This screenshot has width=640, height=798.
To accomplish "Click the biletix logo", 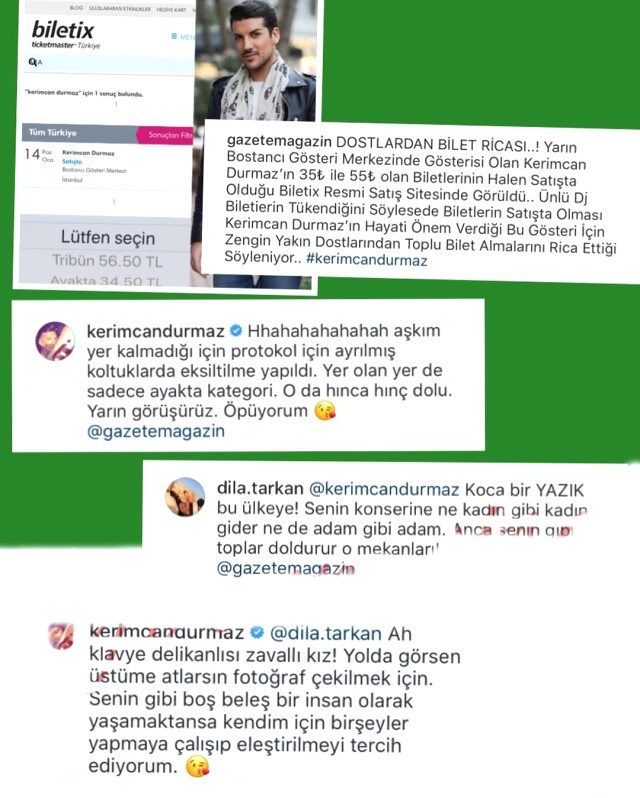I will pyautogui.click(x=63, y=30).
